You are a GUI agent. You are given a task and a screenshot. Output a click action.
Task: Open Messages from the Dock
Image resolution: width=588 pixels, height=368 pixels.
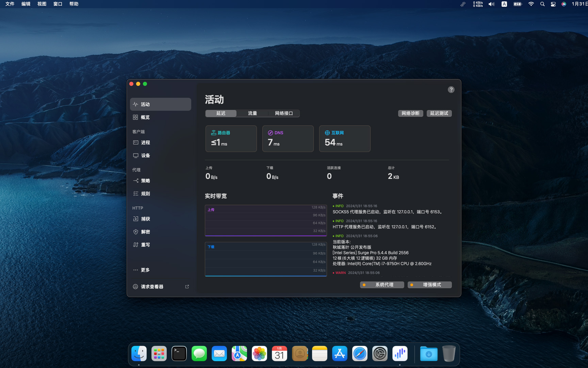pos(199,354)
